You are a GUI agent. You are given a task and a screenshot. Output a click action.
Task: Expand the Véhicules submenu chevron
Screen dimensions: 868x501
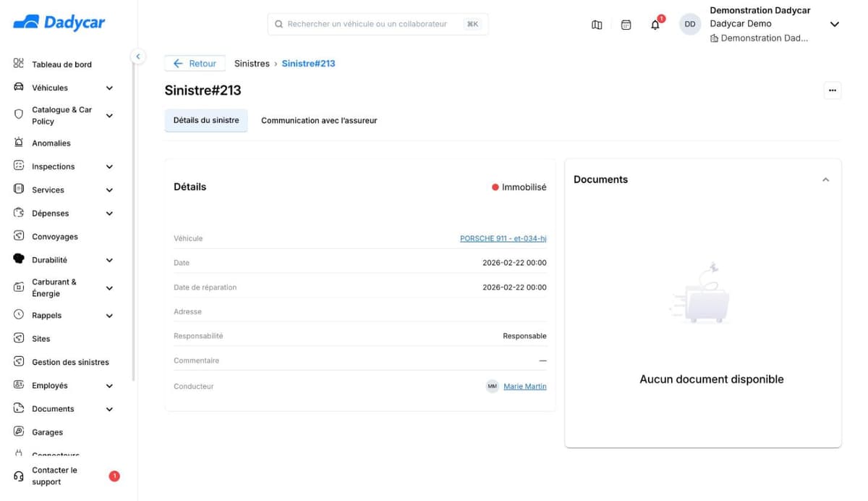109,88
